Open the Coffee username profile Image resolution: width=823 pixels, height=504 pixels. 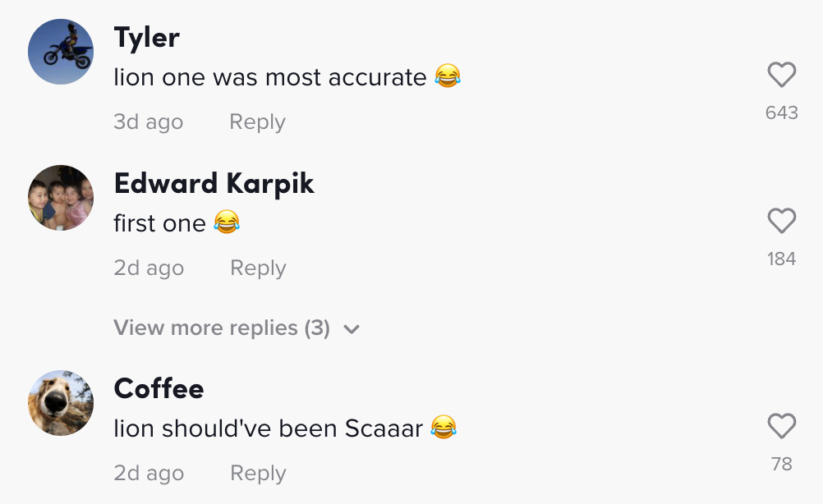click(159, 388)
